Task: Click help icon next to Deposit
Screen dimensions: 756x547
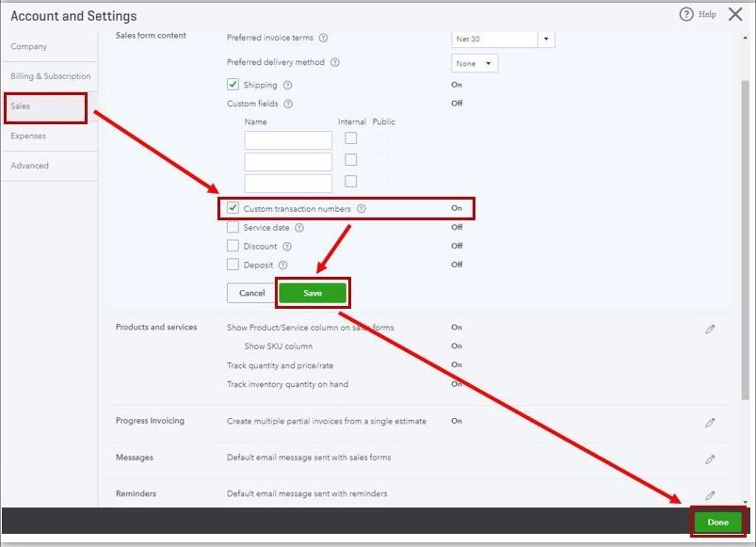Action: pos(283,265)
